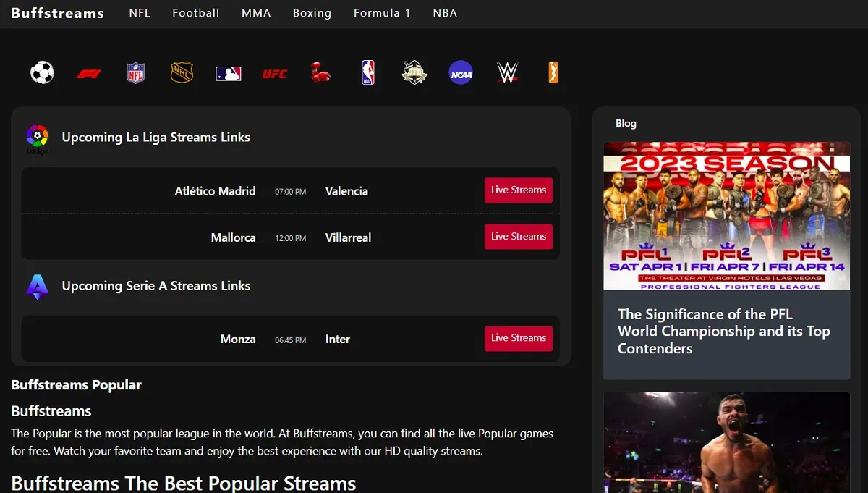Open the PFL 2023 Season blog thumbnail
Screen dimensions: 868x493
727,216
